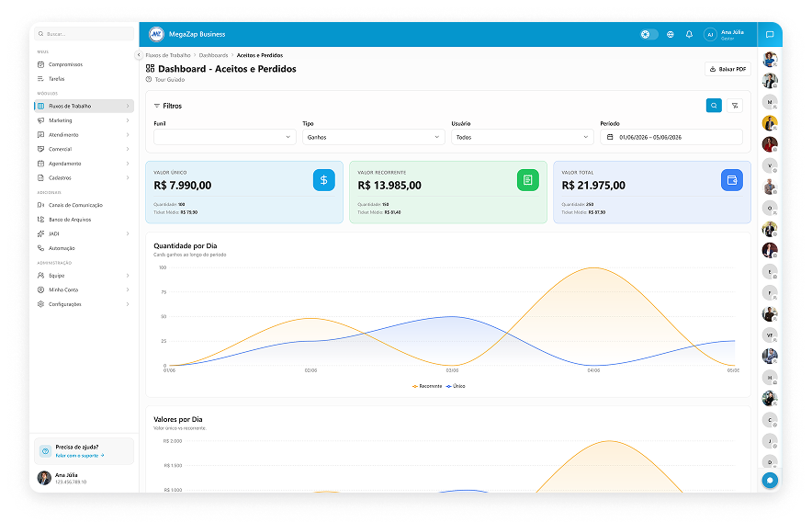Open Minha Conta in the sidebar

pyautogui.click(x=84, y=289)
